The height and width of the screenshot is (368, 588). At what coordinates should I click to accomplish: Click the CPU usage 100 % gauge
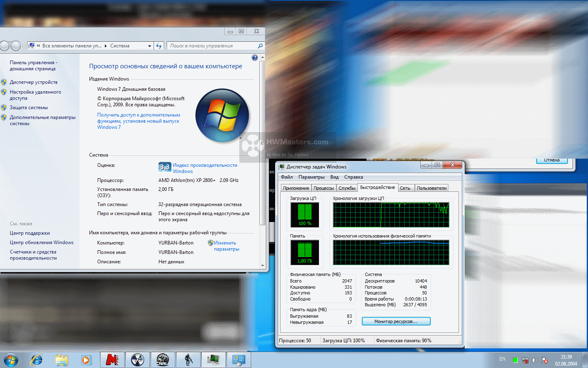305,215
